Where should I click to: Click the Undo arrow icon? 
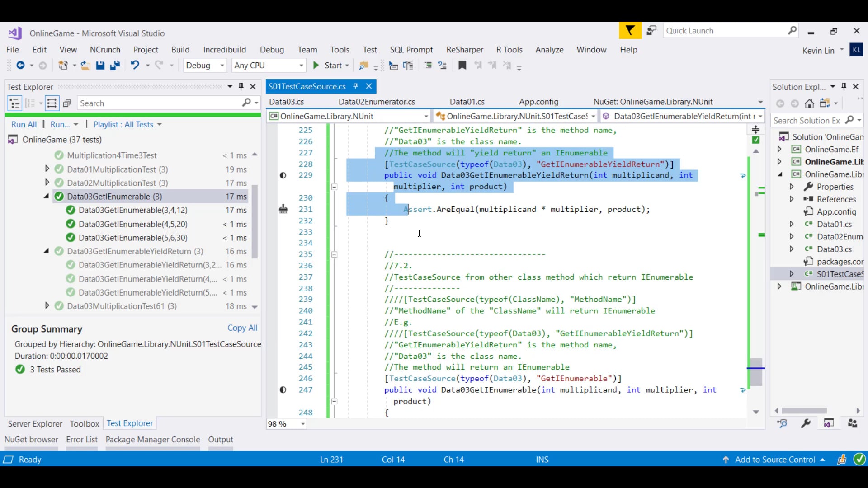[x=135, y=66]
